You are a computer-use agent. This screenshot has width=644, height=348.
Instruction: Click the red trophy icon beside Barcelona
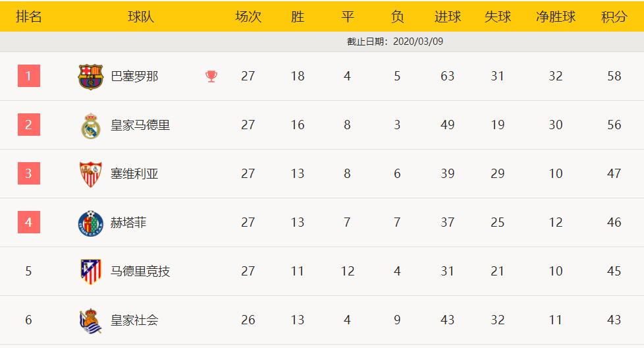(211, 76)
